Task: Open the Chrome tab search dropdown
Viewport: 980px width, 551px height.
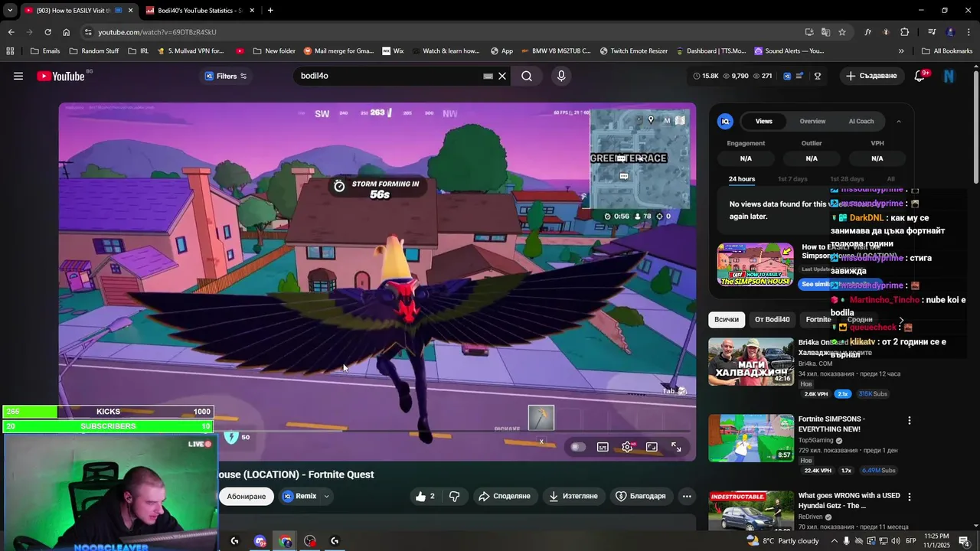Action: [x=10, y=11]
